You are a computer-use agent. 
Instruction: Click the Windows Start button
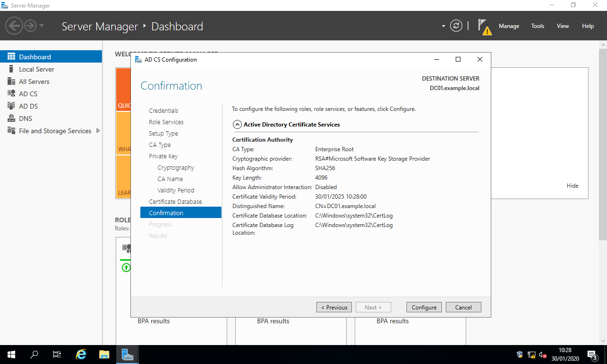coord(11,354)
